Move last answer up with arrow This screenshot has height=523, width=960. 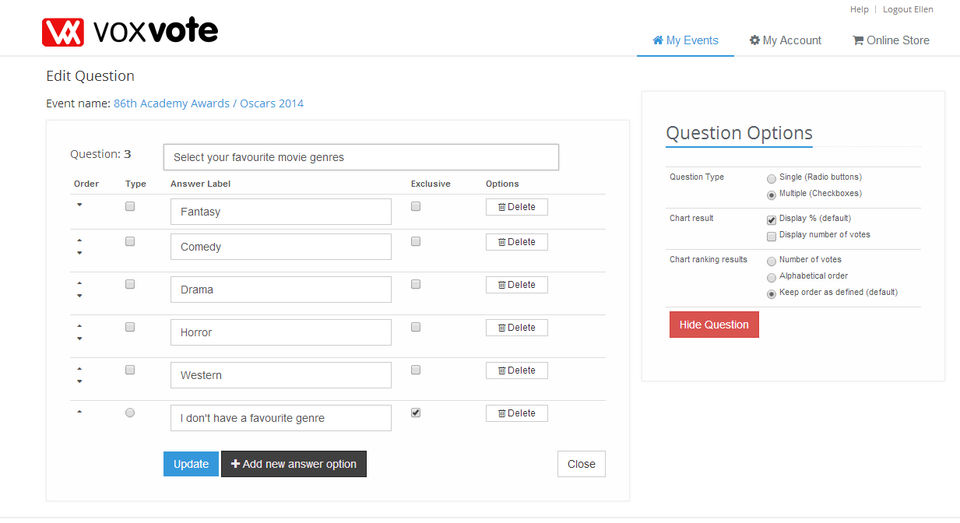coord(80,412)
